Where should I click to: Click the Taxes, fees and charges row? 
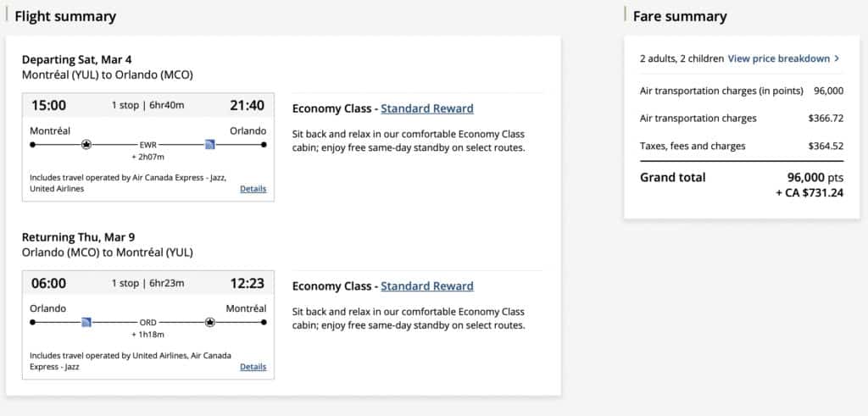[x=742, y=147]
